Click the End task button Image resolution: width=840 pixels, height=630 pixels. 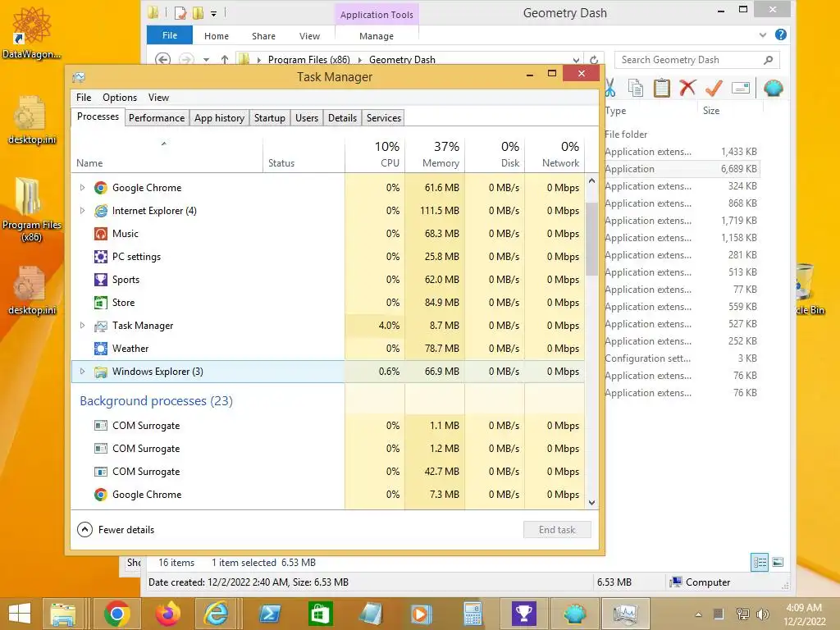(x=557, y=529)
